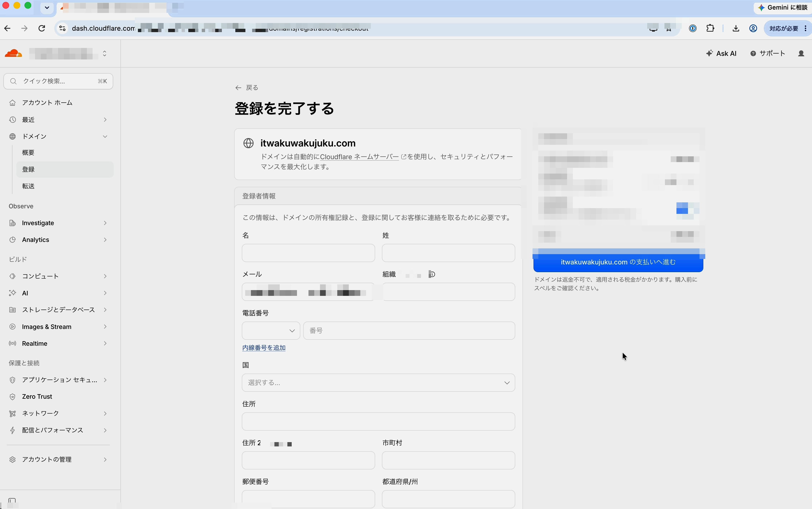Click the ストレージとデータベース icon
Image resolution: width=812 pixels, height=509 pixels.
pyautogui.click(x=12, y=310)
